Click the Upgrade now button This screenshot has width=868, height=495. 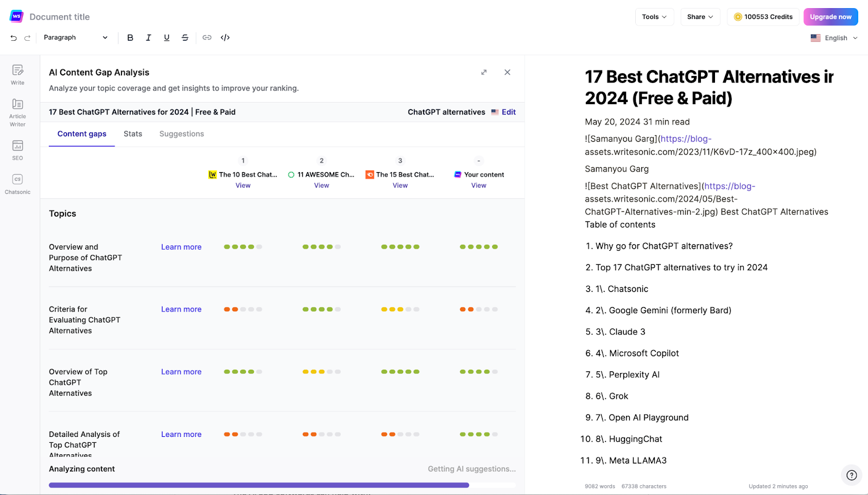tap(831, 17)
